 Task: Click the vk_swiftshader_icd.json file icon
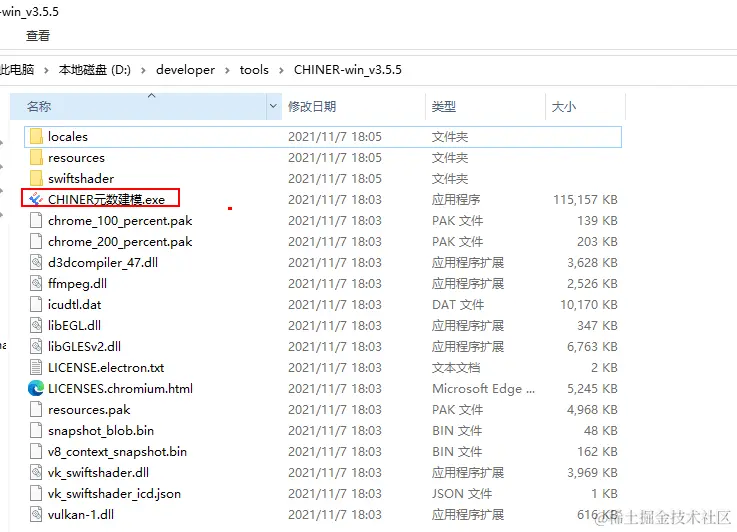(x=36, y=493)
